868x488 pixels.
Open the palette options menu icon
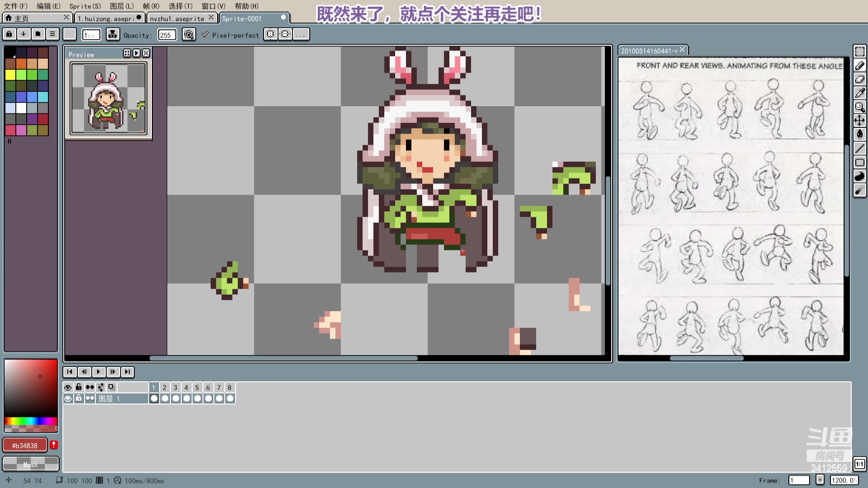pyautogui.click(x=52, y=34)
